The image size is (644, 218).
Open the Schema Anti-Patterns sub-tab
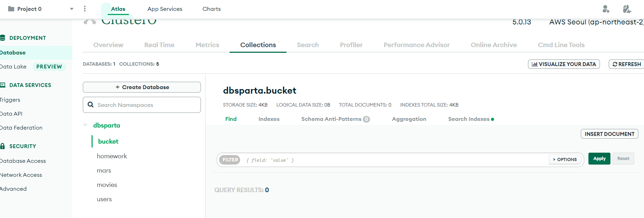[x=335, y=119]
